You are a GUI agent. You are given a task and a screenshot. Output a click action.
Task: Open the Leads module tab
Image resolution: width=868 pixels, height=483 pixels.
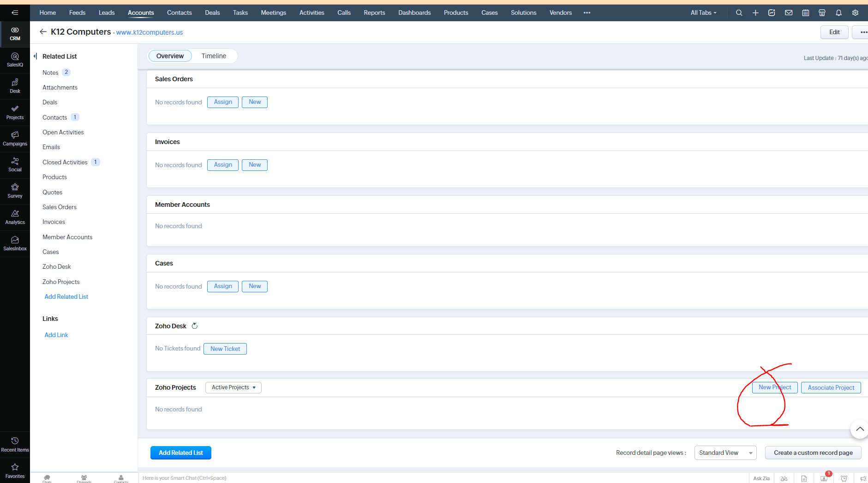point(107,13)
